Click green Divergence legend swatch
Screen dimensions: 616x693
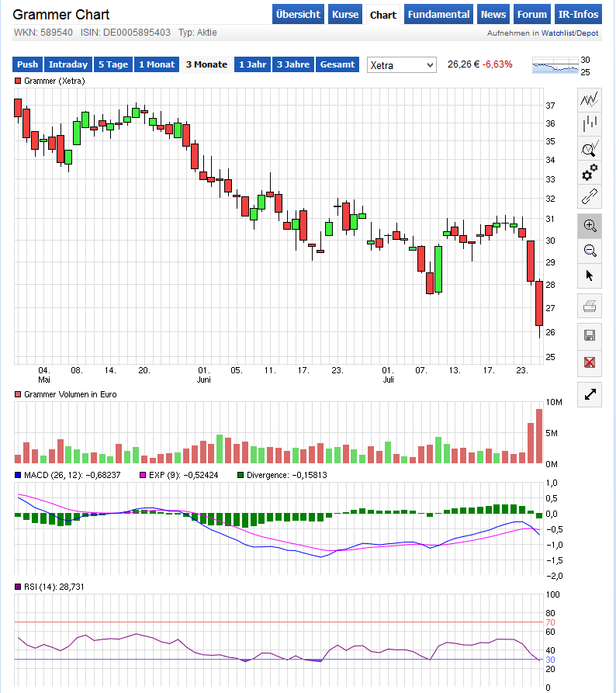click(241, 475)
